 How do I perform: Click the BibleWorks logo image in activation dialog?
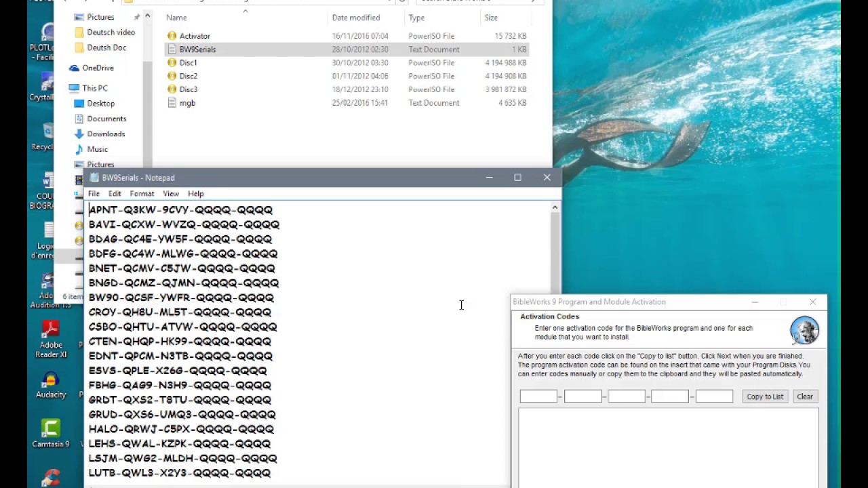(805, 331)
